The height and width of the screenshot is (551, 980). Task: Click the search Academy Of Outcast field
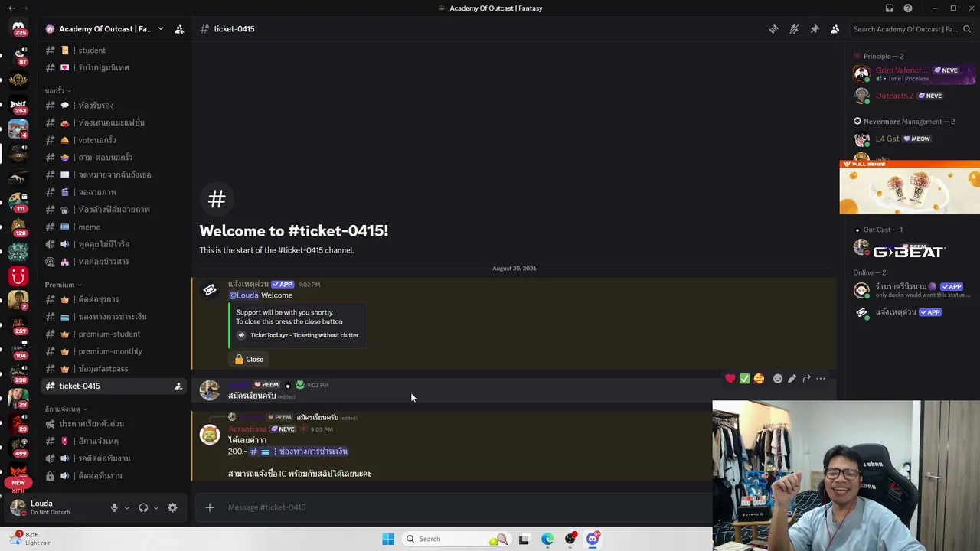pos(911,29)
